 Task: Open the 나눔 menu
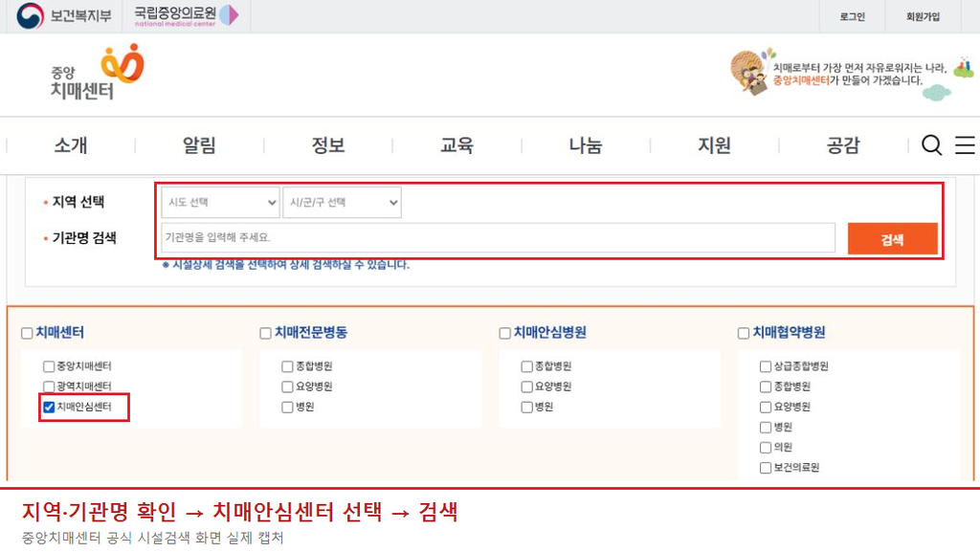pyautogui.click(x=586, y=145)
